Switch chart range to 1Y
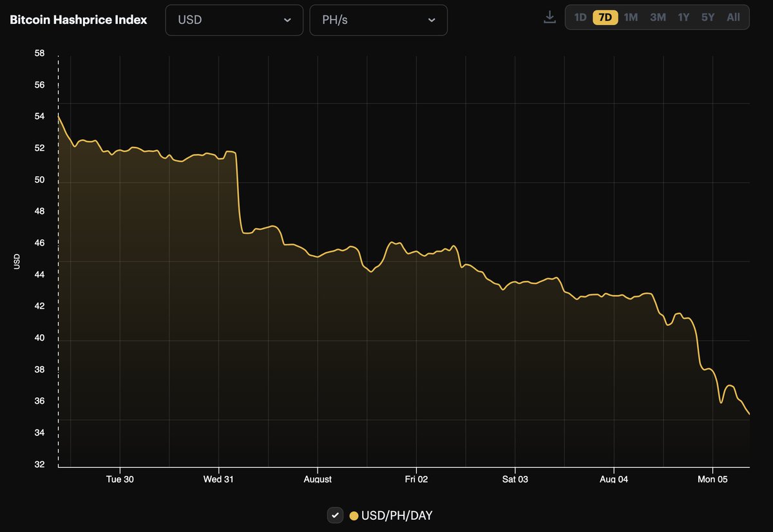The height and width of the screenshot is (532, 773). [683, 17]
